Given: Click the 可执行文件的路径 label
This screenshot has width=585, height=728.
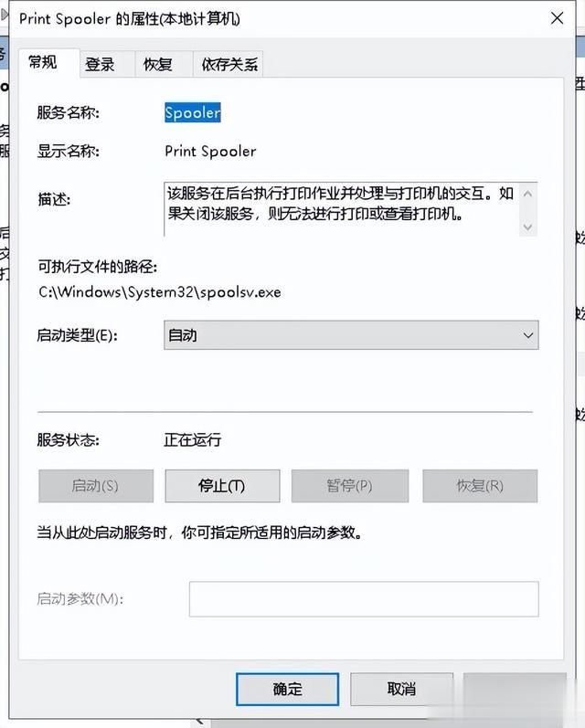Looking at the screenshot, I should (98, 267).
